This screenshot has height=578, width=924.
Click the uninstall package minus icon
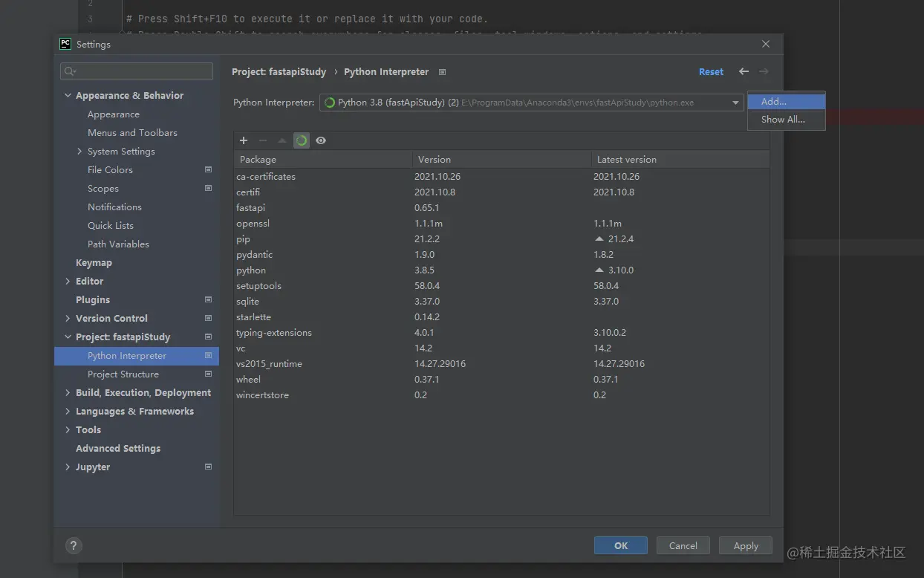tap(262, 140)
